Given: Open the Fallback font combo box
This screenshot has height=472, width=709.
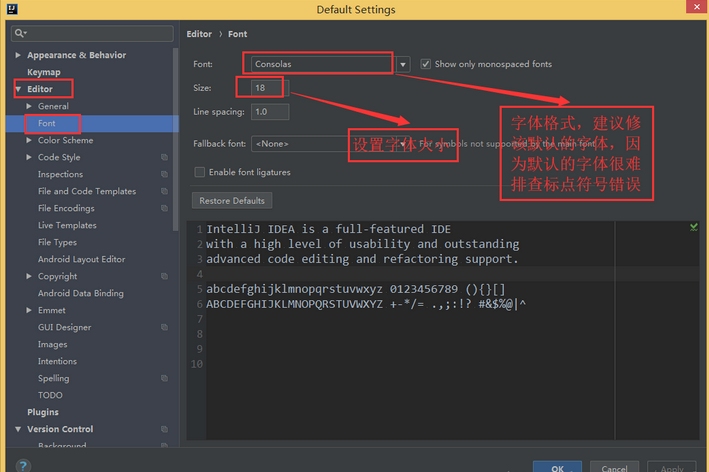Looking at the screenshot, I should click(330, 144).
